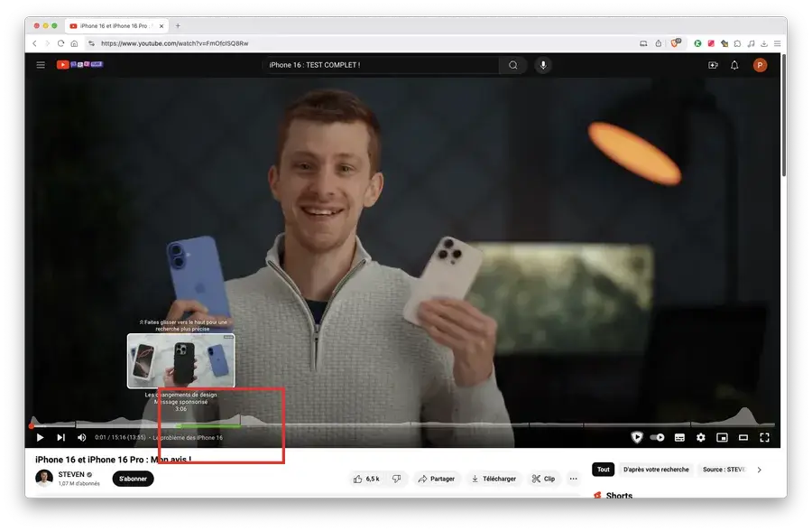Viewport: 812px width, 531px height.
Task: Click the music note toolbar icon
Action: coord(751,43)
